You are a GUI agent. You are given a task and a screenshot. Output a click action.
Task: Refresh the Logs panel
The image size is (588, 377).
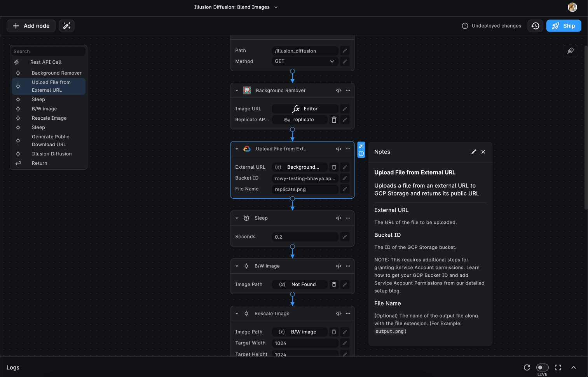527,367
